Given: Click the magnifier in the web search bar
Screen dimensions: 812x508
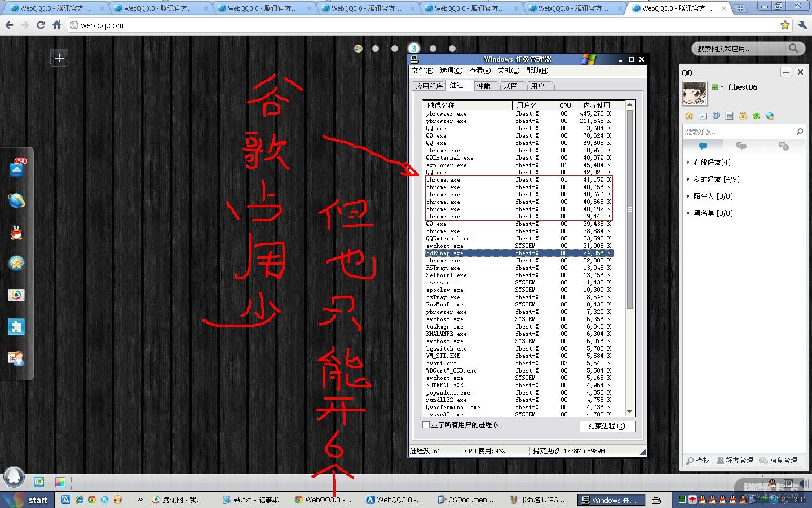Looking at the screenshot, I should click(x=793, y=49).
